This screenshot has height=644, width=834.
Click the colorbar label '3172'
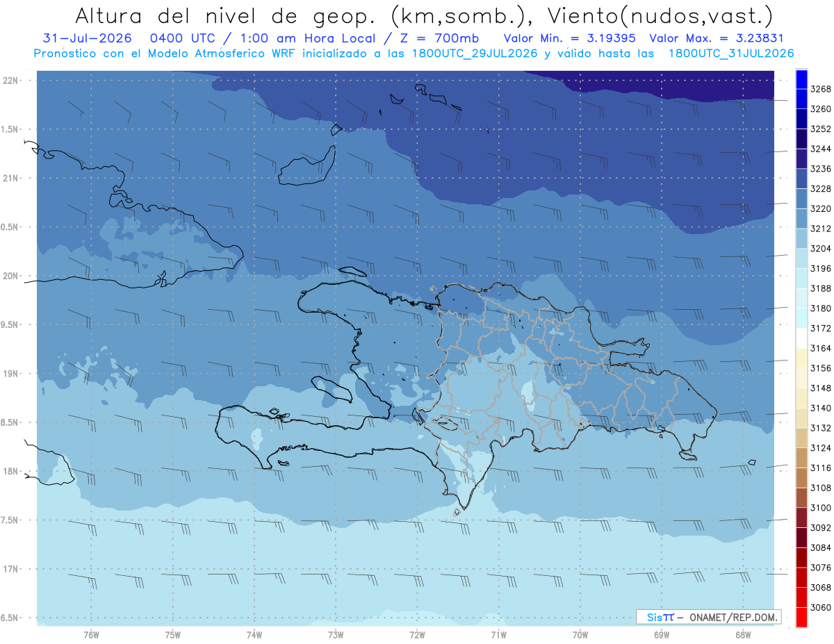pyautogui.click(x=821, y=328)
